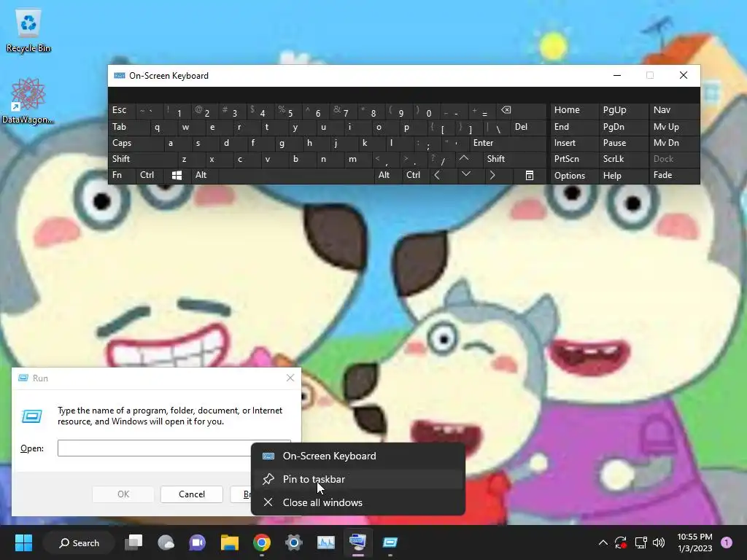
Task: Open the Task Manager icon in the taskbar
Action: pos(326,542)
